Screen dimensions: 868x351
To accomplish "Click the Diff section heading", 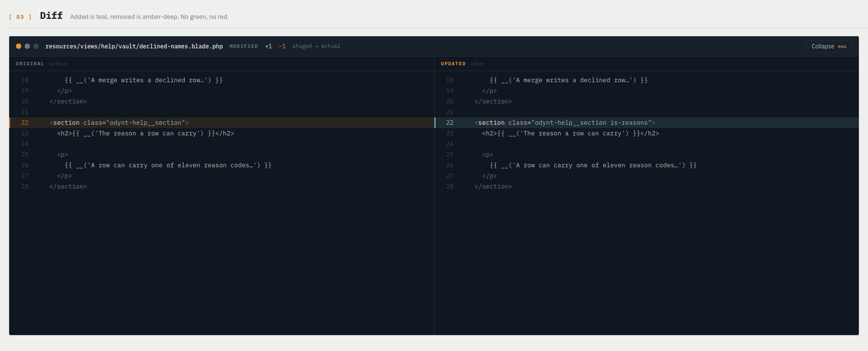I will coord(51,15).
